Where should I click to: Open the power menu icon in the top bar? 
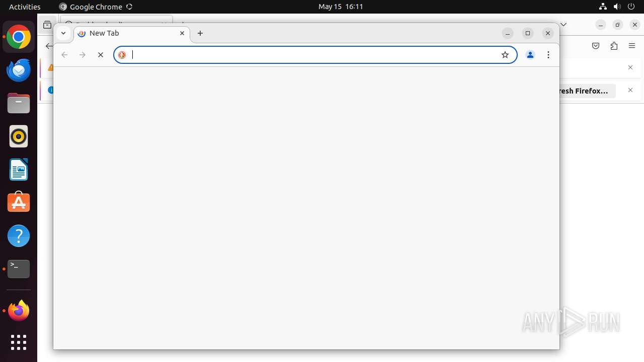pos(631,7)
